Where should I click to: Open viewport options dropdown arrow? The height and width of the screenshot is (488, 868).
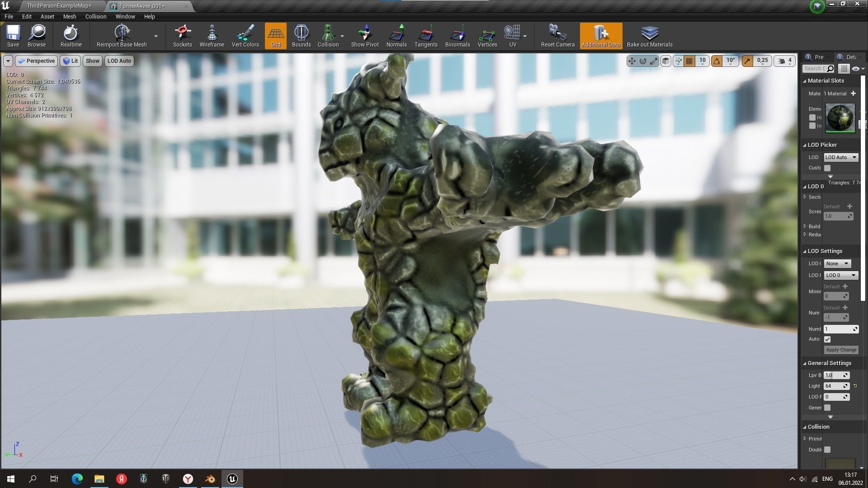[8, 61]
